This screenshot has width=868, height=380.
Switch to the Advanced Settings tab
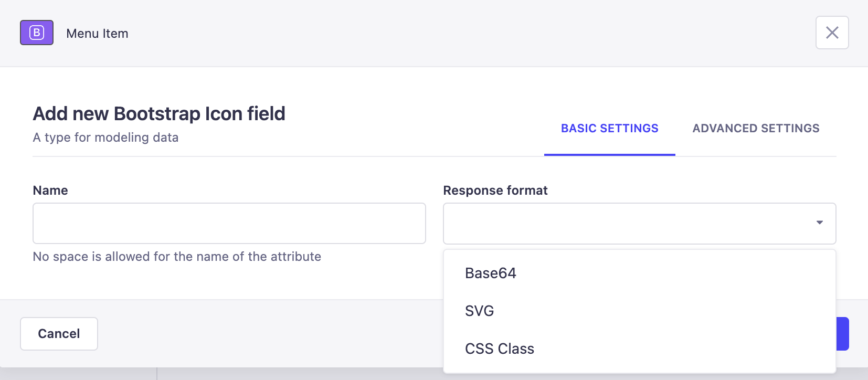tap(756, 129)
